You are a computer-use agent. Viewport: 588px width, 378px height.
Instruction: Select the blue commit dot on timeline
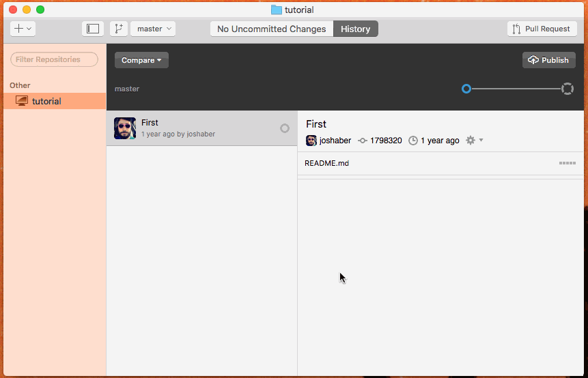click(x=466, y=89)
